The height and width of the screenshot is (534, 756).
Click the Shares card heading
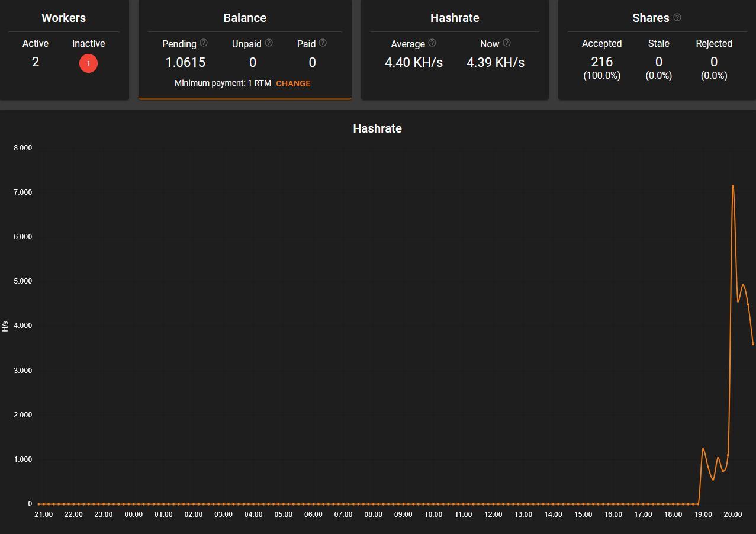pos(650,18)
